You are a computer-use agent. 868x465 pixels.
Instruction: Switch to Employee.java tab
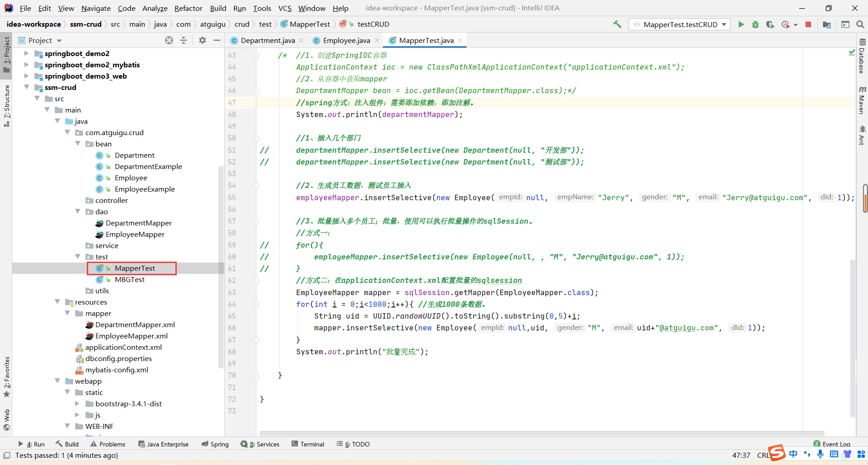point(346,40)
